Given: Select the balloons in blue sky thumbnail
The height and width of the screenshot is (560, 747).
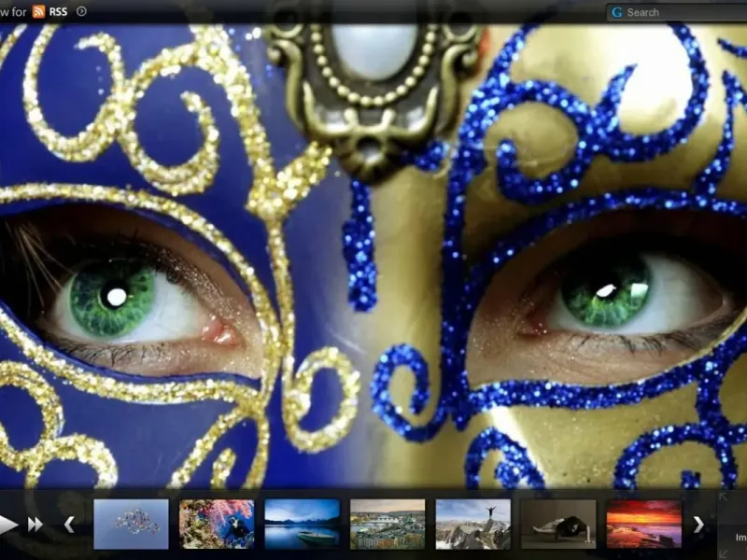Looking at the screenshot, I should 131,524.
